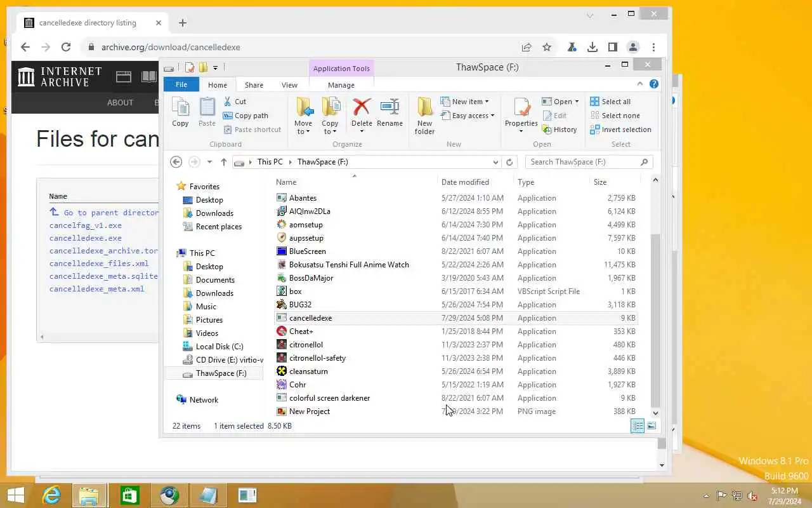Screen dimensions: 812x508
Task: Open Chrome three-dot menu
Action: point(653,47)
